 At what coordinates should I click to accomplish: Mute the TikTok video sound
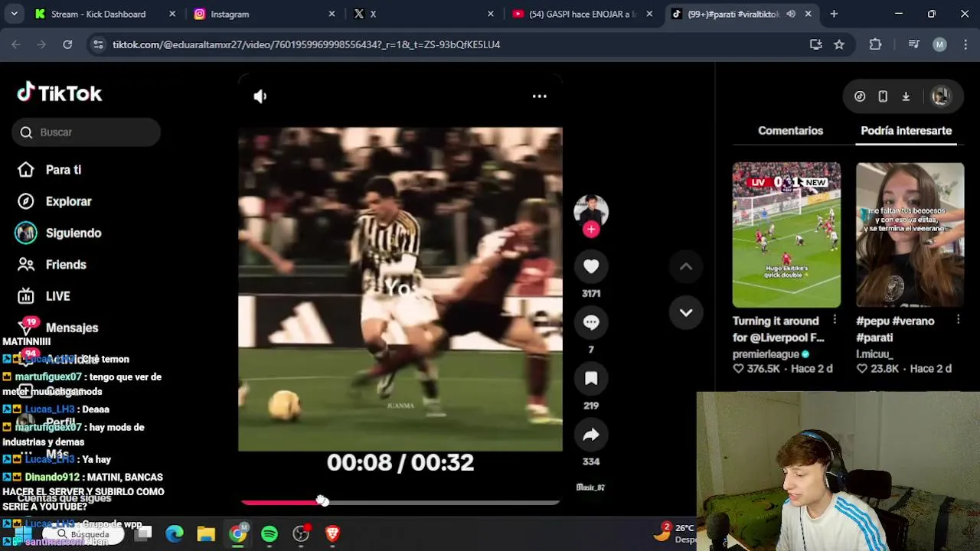[260, 96]
